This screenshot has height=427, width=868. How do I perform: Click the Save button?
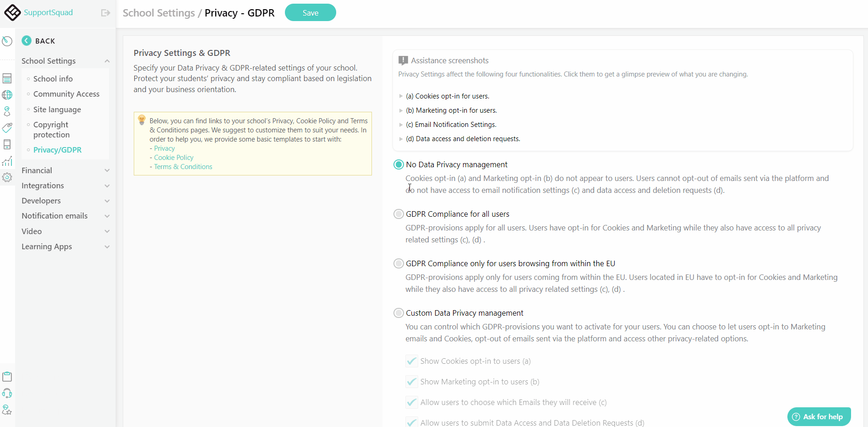[x=310, y=12]
